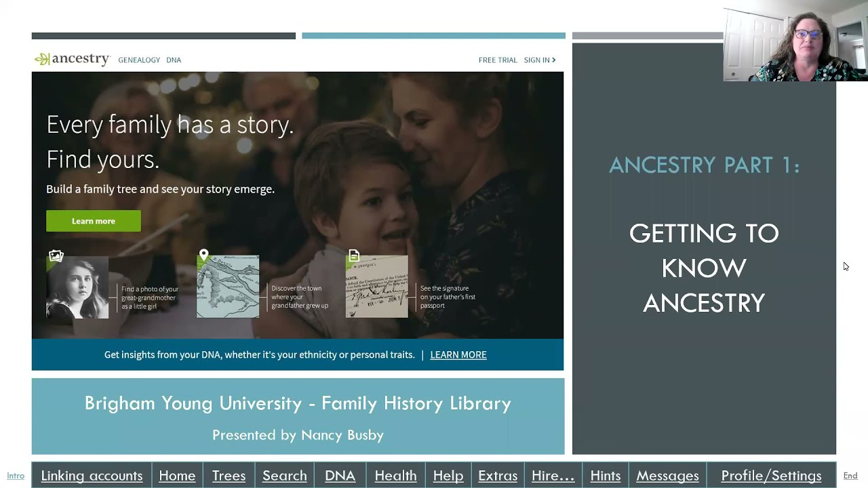The image size is (868, 488).
Task: Jump to the End slide link
Action: 850,476
